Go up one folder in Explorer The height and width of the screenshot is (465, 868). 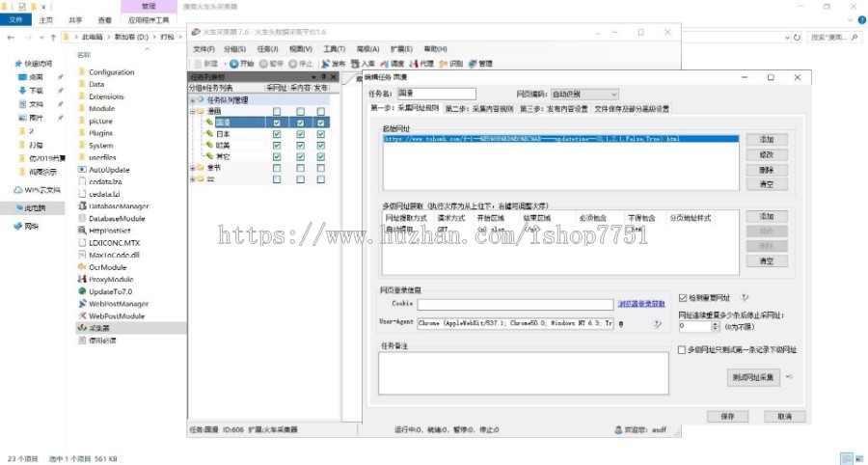pyautogui.click(x=53, y=37)
